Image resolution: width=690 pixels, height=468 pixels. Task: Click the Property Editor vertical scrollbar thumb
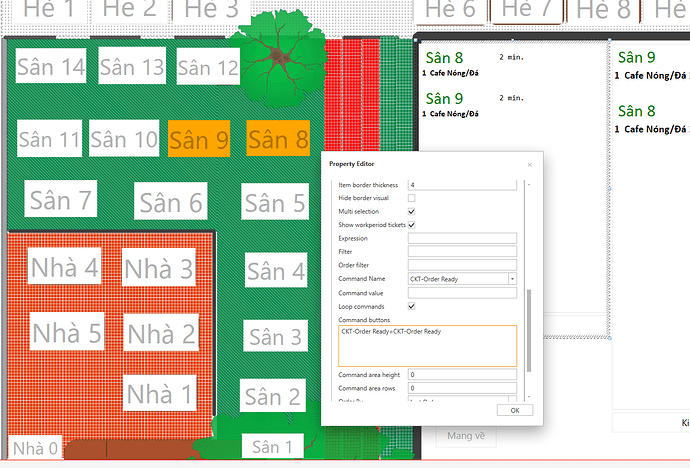[528, 330]
